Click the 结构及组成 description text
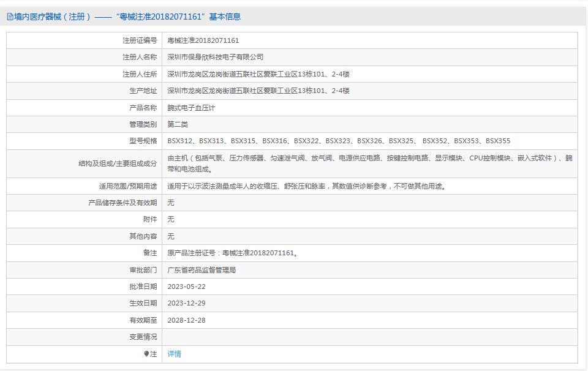Screen dimensions: 588x371 (x=370, y=163)
